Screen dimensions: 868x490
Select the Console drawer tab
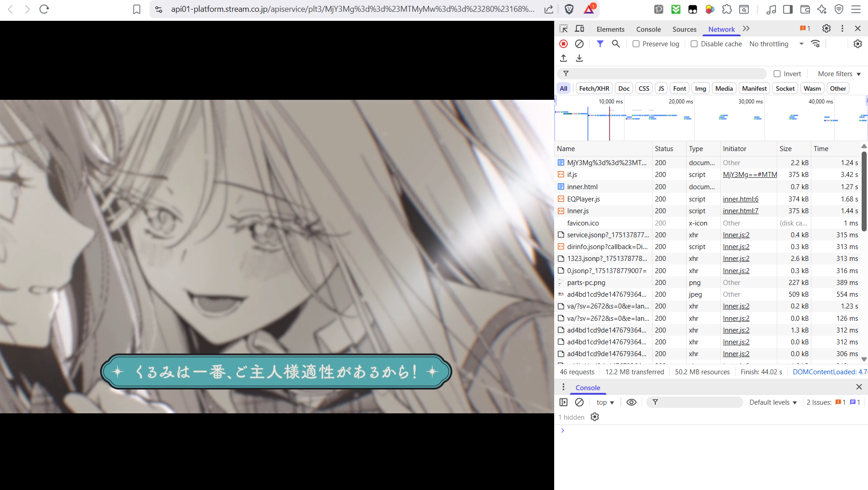pyautogui.click(x=588, y=387)
